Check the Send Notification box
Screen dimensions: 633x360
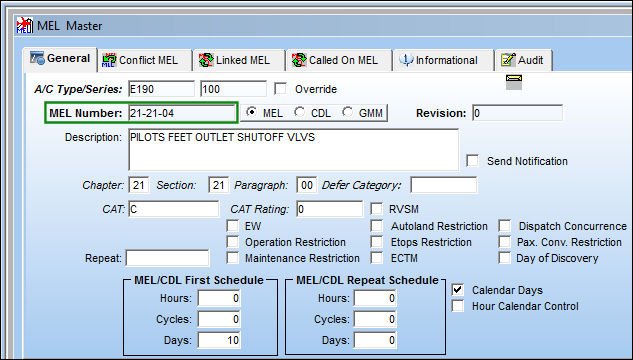click(472, 161)
